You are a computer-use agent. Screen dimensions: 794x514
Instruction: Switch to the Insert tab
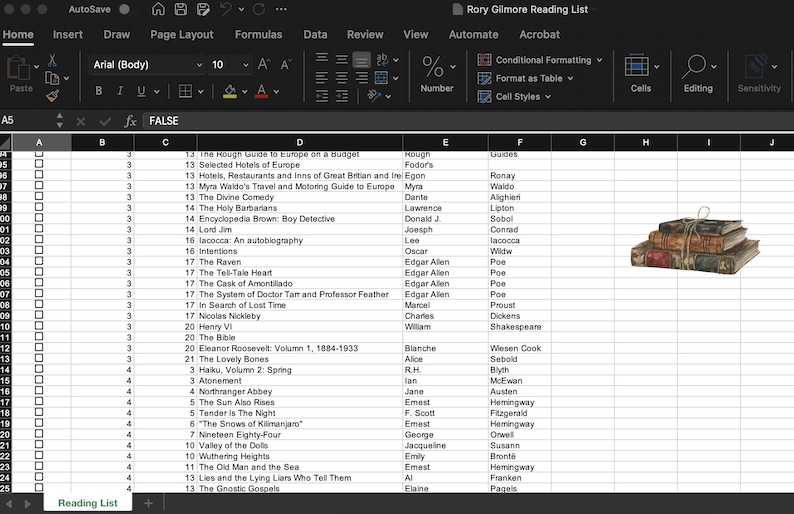[x=67, y=34]
